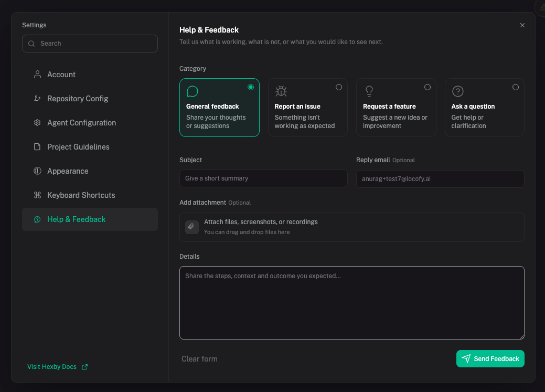Screen dimensions: 545x392
Task: Click the Appearance half-circle icon
Action: pyautogui.click(x=37, y=171)
